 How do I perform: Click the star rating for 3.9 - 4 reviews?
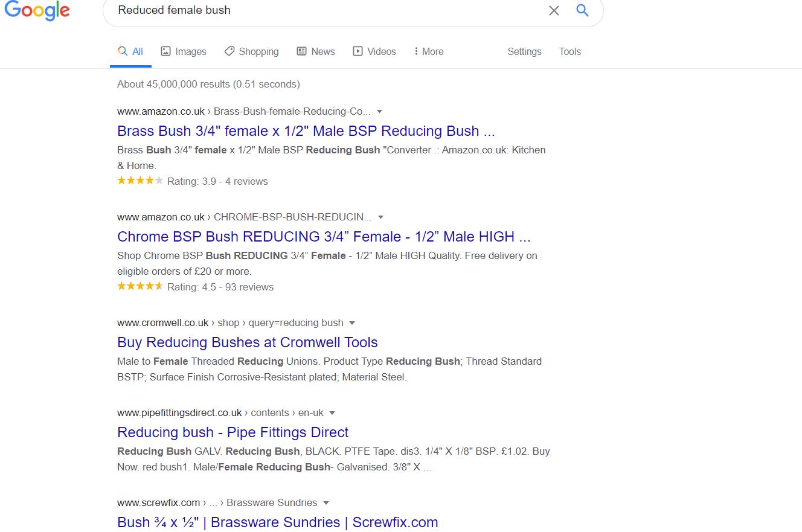click(x=140, y=181)
